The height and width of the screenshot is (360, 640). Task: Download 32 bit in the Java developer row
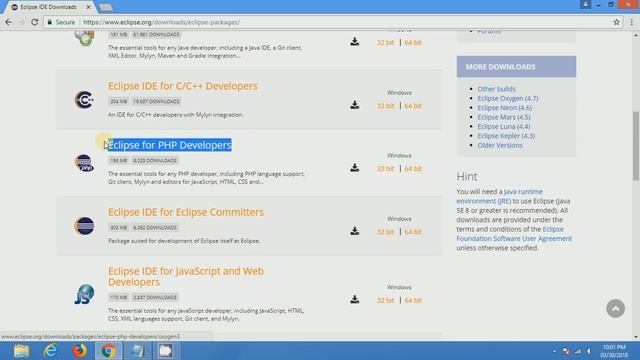(x=385, y=42)
